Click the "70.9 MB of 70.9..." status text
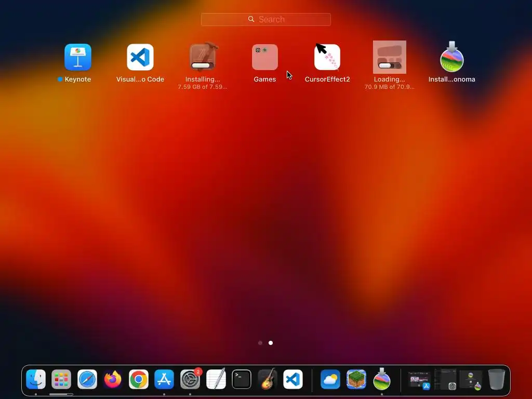 (x=390, y=87)
